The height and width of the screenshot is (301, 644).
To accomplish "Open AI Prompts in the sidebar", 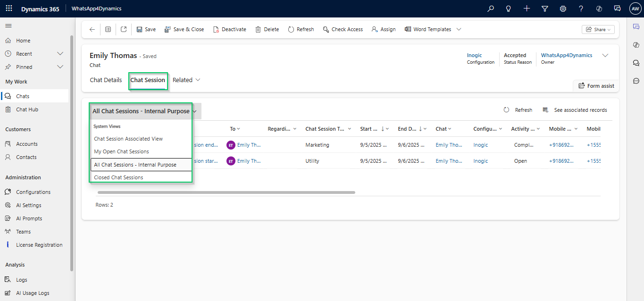I will point(29,218).
